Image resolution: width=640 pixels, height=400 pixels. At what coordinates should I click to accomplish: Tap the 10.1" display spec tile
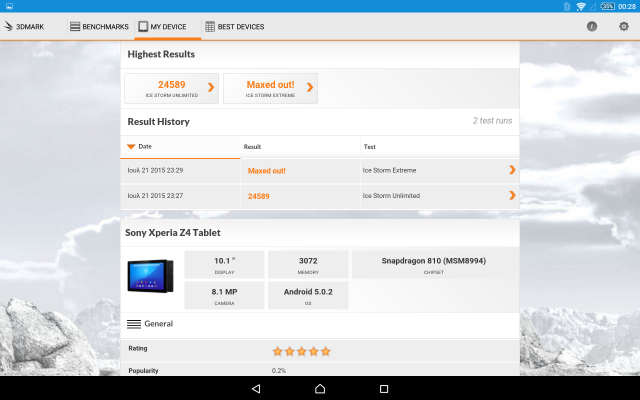coord(224,264)
